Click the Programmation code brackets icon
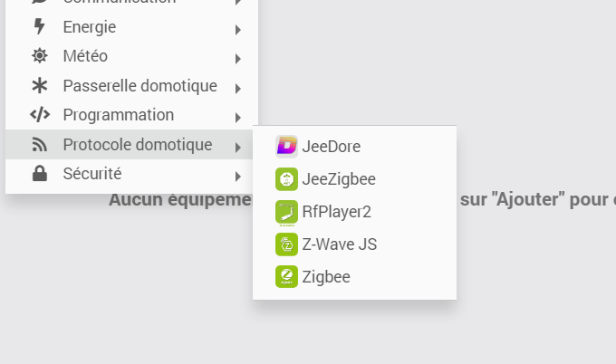This screenshot has width=616, height=364. [40, 115]
